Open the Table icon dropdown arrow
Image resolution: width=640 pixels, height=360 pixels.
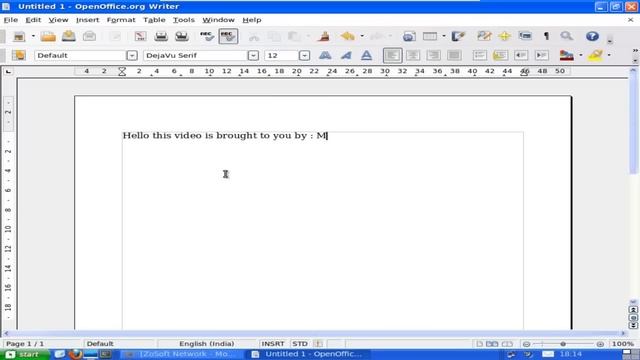[444, 36]
